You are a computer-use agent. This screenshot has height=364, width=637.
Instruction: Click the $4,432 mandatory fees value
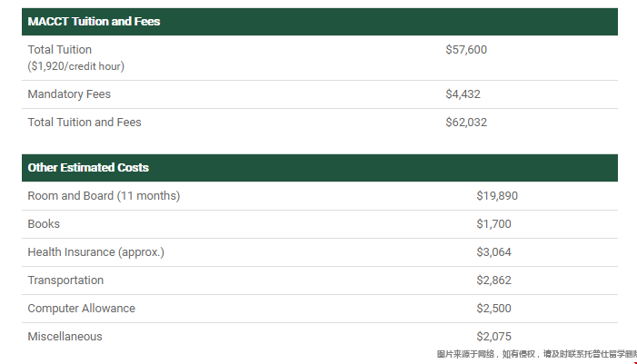point(463,94)
